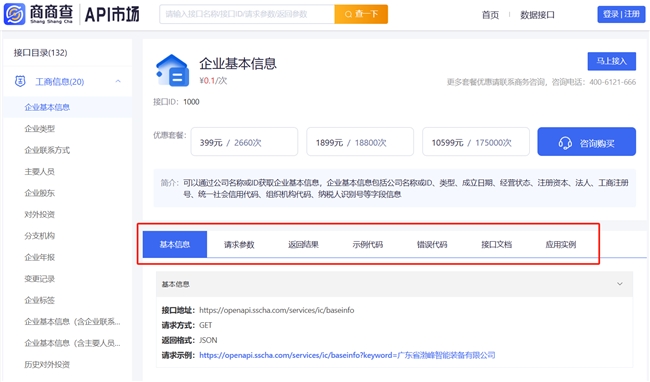Screen dimensions: 650x382
Task: Click the 商商查 logo icon
Action: (x=15, y=14)
